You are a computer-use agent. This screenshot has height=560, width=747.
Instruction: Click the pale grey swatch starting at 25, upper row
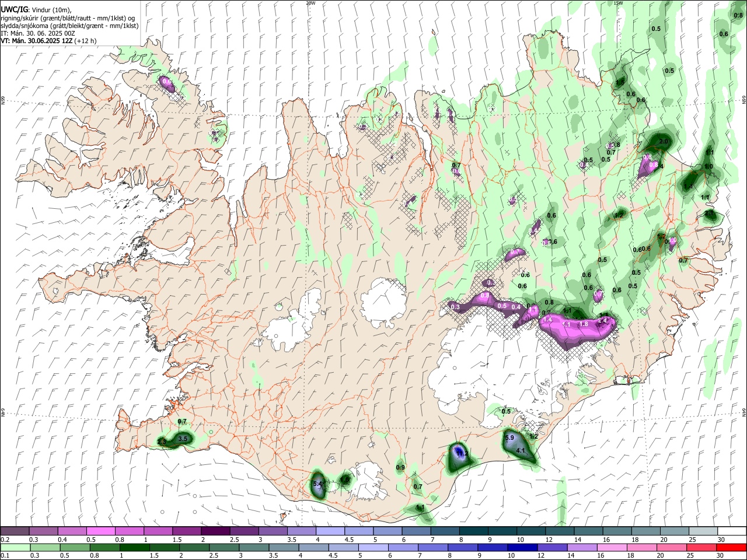click(x=704, y=531)
